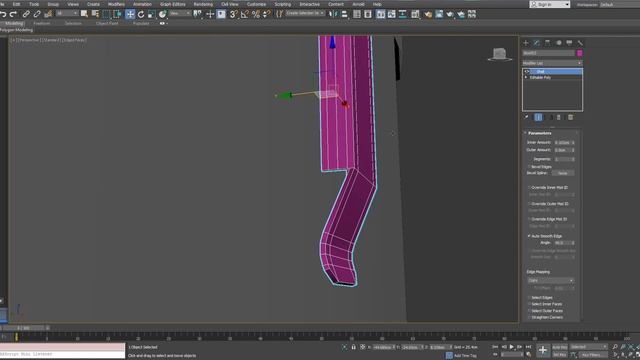Toggle the Pin Stack button
Viewport: 640px width, 360px height.
[527, 118]
